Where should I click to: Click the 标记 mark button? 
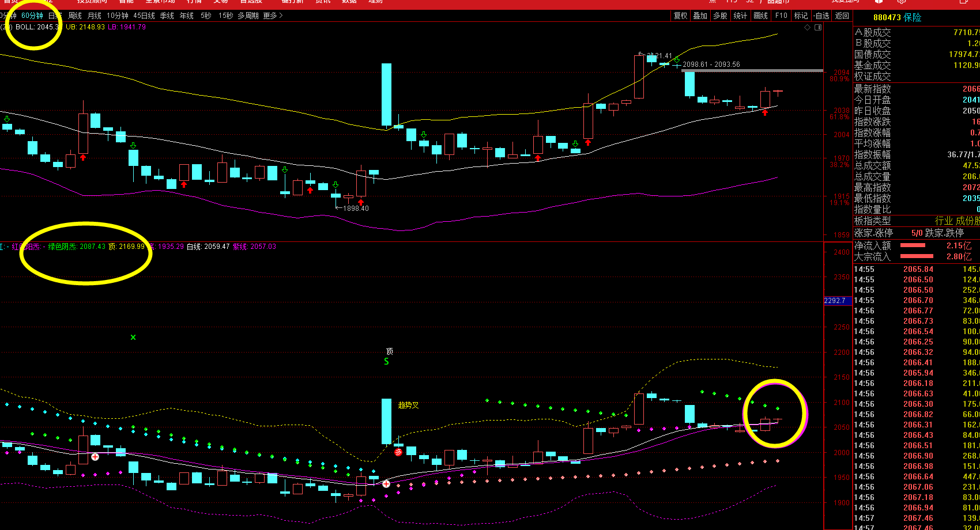point(801,16)
